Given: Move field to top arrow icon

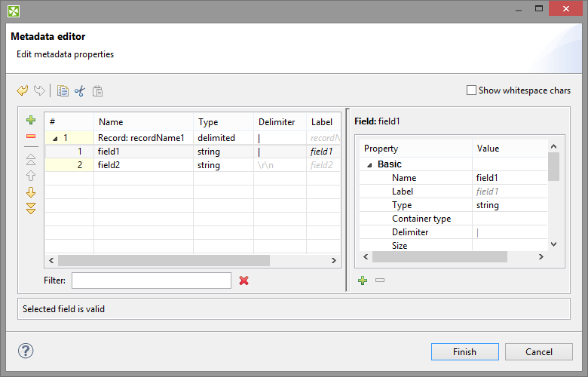Looking at the screenshot, I should click(31, 159).
